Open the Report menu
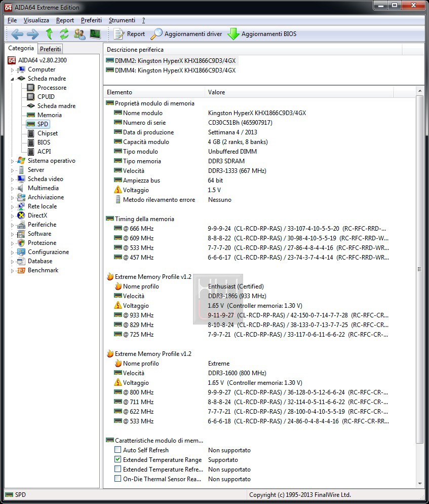Image resolution: width=429 pixels, height=504 pixels. pos(65,20)
